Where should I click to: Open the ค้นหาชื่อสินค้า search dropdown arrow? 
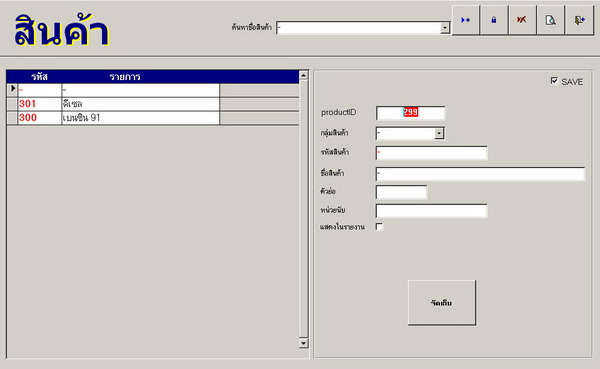pyautogui.click(x=445, y=28)
